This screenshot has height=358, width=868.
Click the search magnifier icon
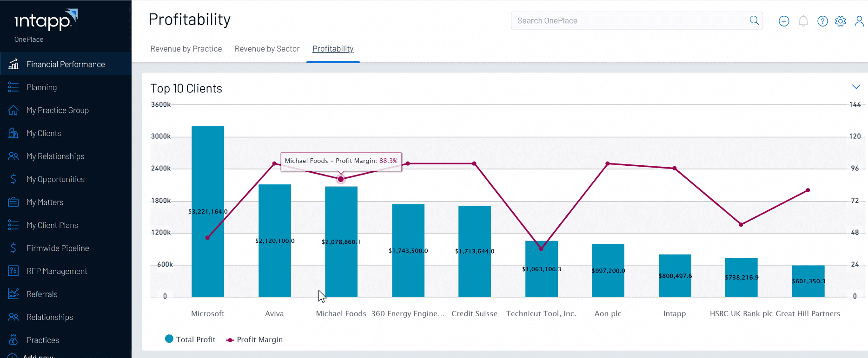click(x=754, y=20)
